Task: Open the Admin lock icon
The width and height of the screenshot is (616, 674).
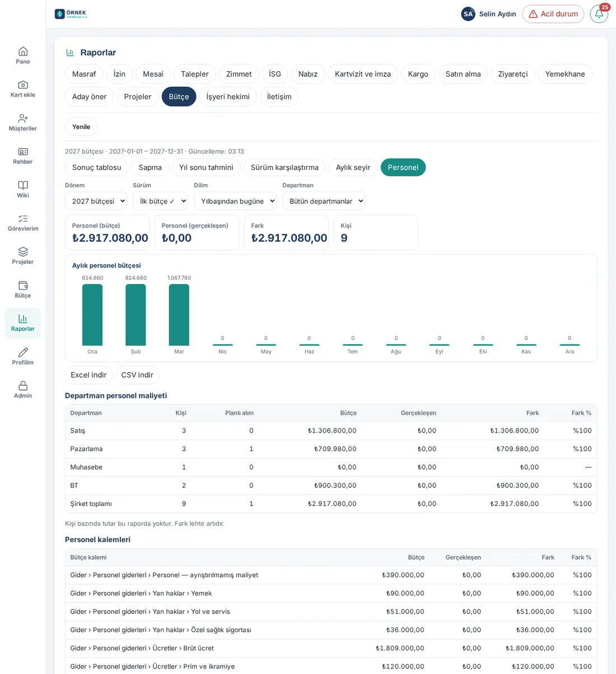Action: pyautogui.click(x=23, y=385)
